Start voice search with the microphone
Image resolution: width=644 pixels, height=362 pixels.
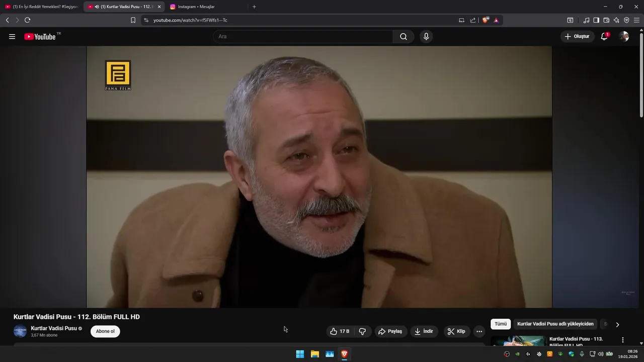[x=426, y=37]
